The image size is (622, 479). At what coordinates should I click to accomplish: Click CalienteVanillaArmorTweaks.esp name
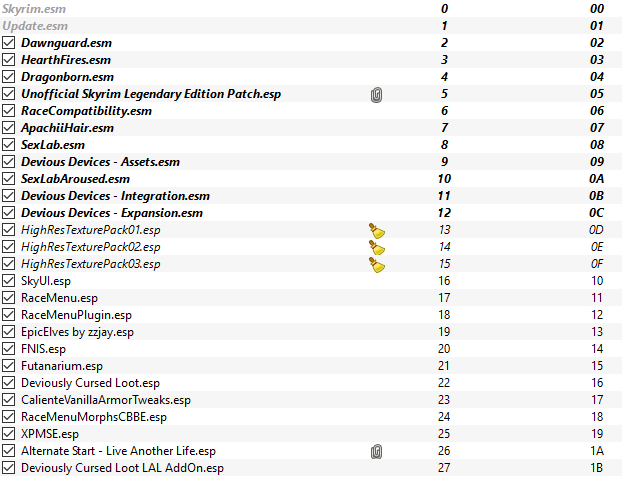click(x=106, y=400)
